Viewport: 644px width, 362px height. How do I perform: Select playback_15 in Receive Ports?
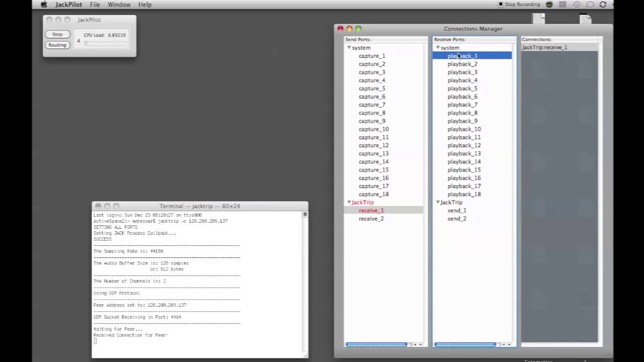tap(464, 170)
